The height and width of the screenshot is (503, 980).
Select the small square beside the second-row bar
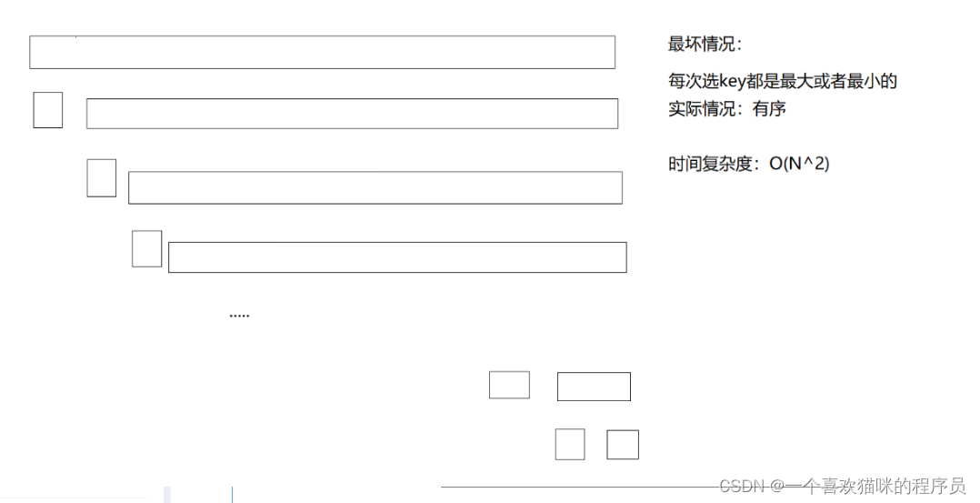pyautogui.click(x=48, y=110)
